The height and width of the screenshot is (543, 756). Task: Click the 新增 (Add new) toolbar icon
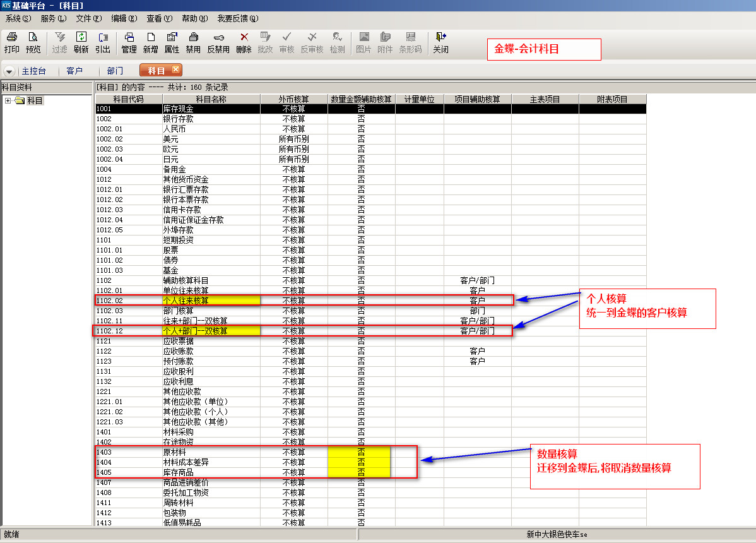150,42
